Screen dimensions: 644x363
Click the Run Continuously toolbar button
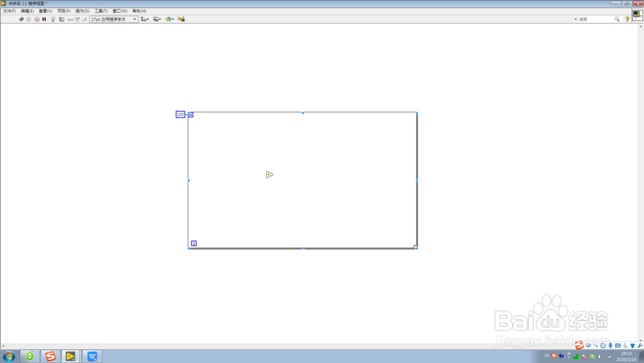coord(29,19)
